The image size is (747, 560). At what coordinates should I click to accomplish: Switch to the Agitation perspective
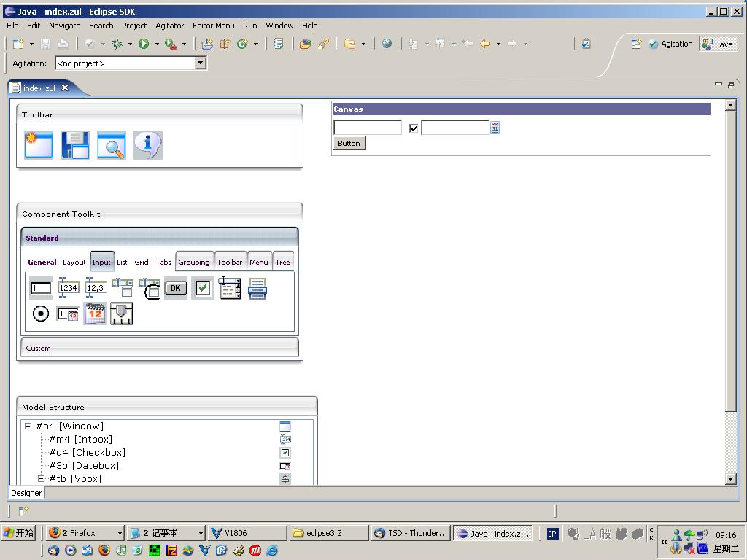(x=670, y=44)
